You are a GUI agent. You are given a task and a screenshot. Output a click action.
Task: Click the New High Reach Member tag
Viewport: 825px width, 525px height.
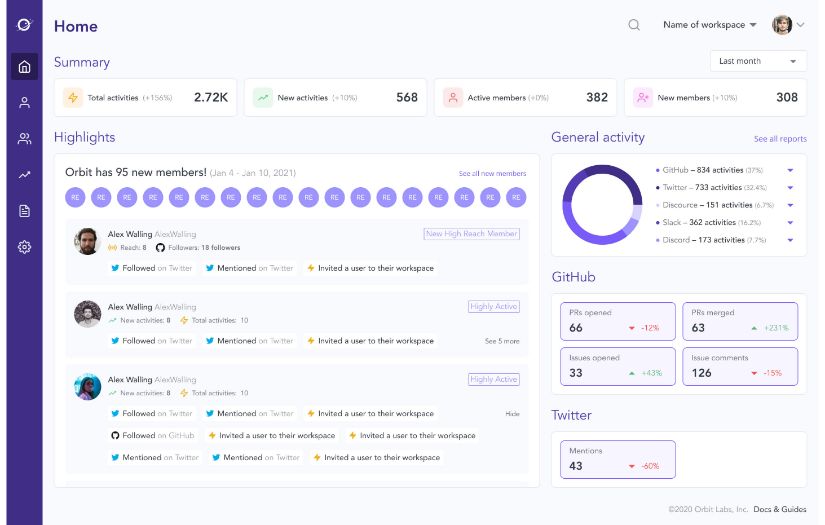(471, 234)
